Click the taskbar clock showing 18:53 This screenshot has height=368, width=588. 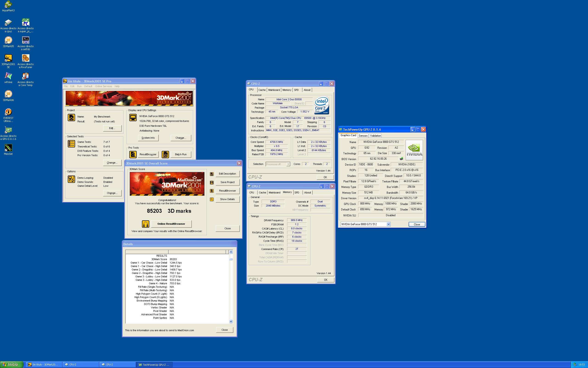[x=582, y=365]
